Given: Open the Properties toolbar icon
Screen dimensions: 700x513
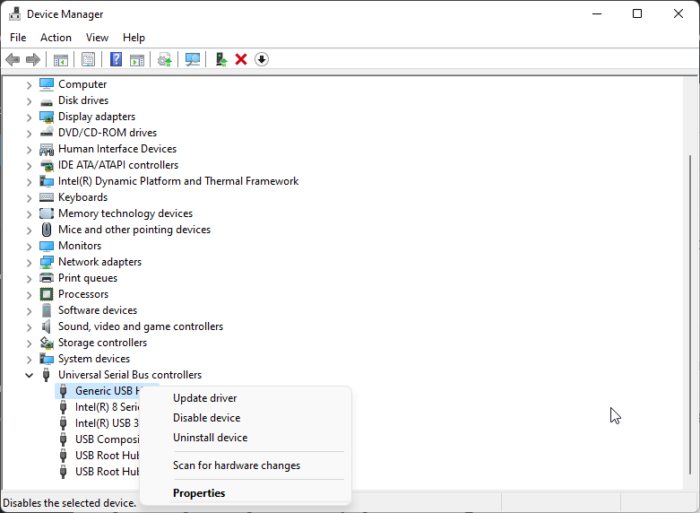Looking at the screenshot, I should point(88,59).
